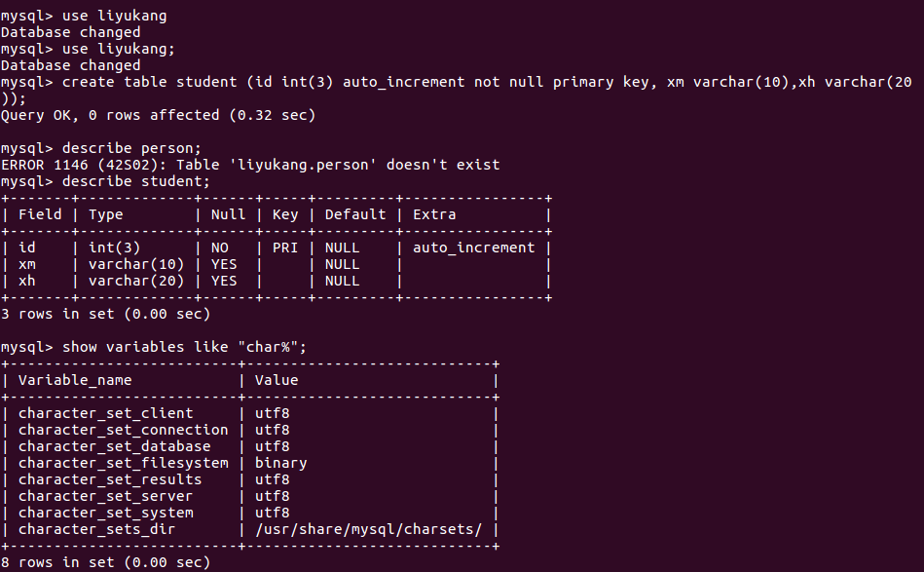Click the 'PRI' key value
The height and width of the screenshot is (572, 924).
click(x=284, y=248)
